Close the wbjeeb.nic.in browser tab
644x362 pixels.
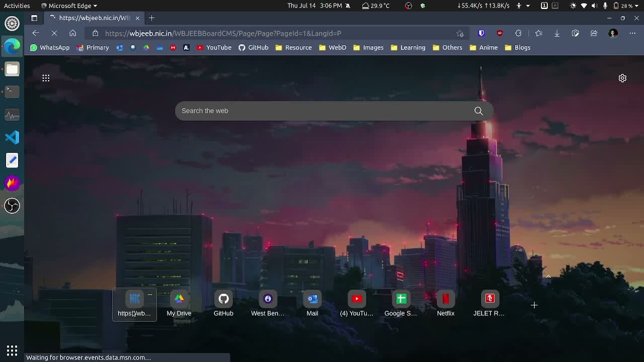(137, 18)
